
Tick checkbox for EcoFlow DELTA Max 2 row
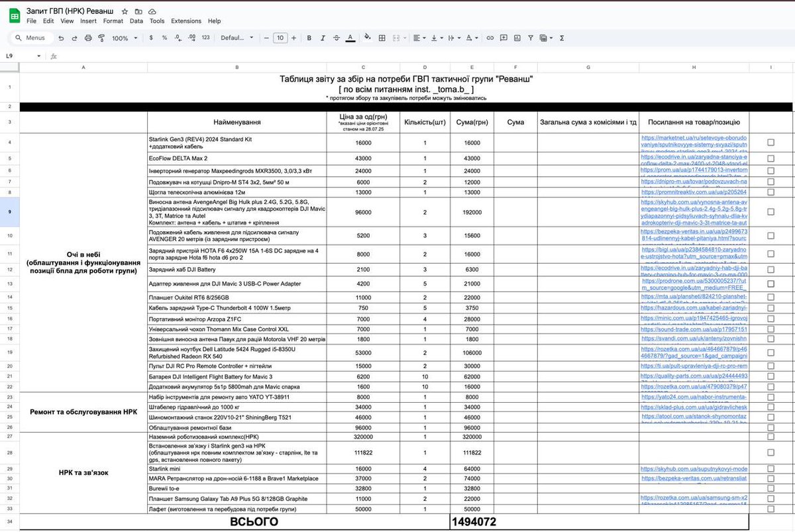[770, 159]
